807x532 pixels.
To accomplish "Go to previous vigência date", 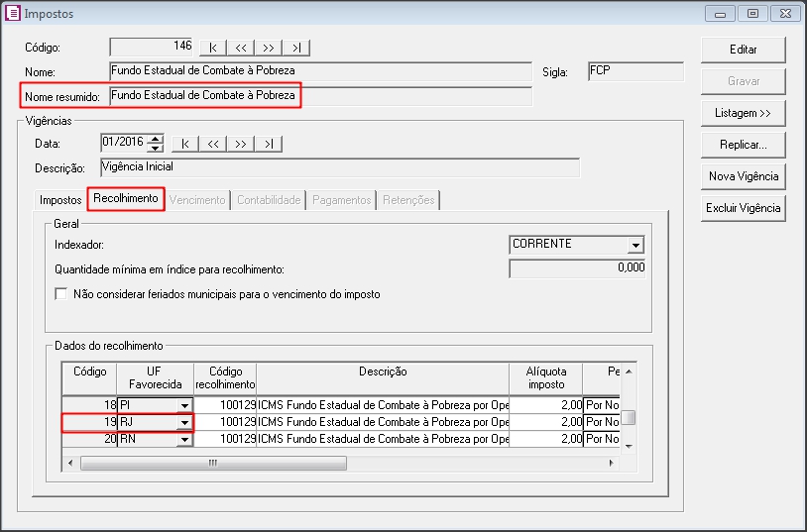I will click(x=213, y=144).
